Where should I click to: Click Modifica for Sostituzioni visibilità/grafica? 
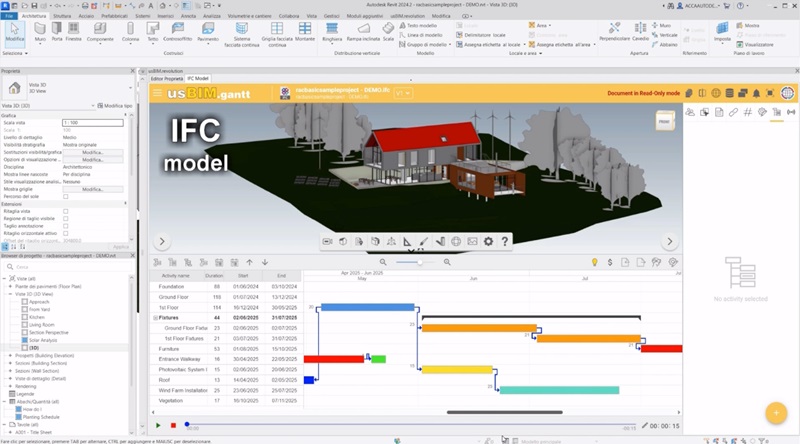click(x=92, y=153)
